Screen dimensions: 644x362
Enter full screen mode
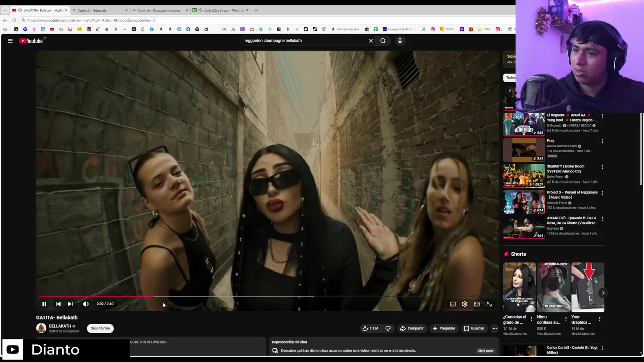[x=489, y=304]
